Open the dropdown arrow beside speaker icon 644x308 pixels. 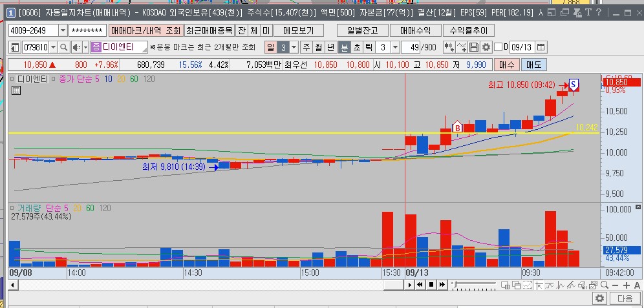click(85, 47)
